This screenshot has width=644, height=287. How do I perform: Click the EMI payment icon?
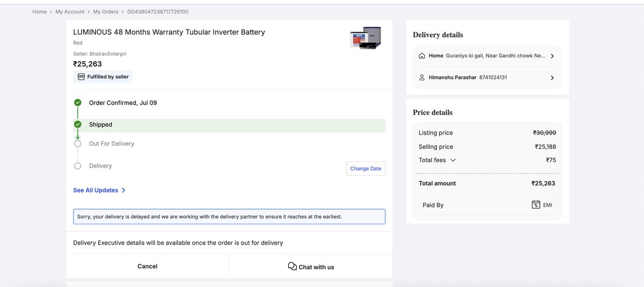pos(536,204)
